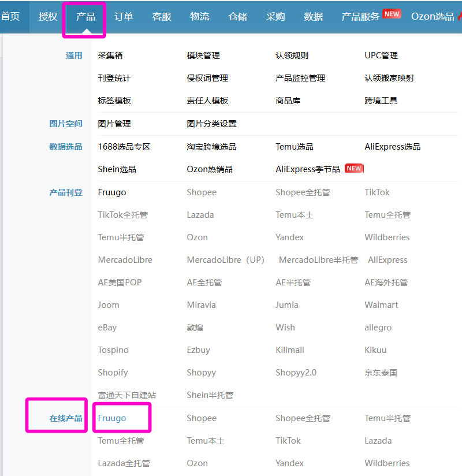Viewport: 462px width, 476px height.
Task: Select 敦煌 listing
Action: (x=195, y=328)
